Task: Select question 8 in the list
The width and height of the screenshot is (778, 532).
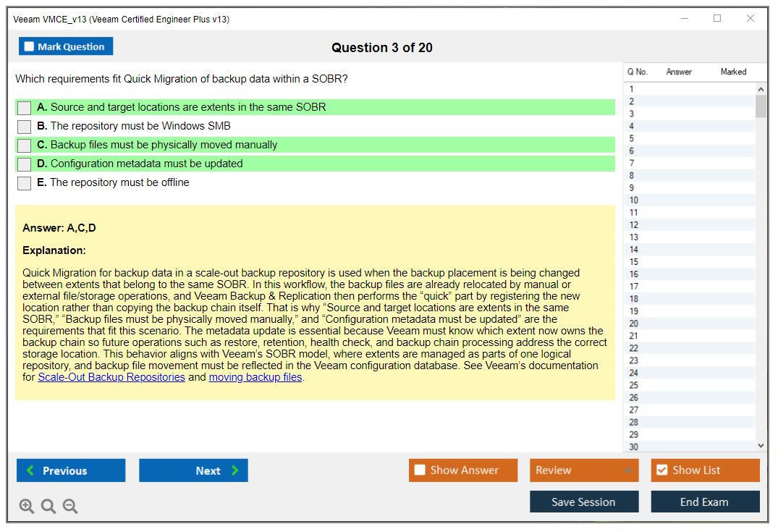Action: click(x=690, y=176)
